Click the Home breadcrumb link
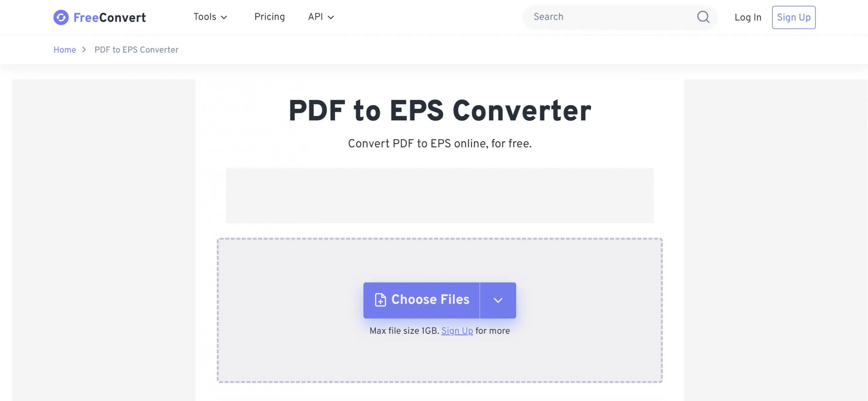Screen dimensions: 868x401 pyautogui.click(x=65, y=49)
